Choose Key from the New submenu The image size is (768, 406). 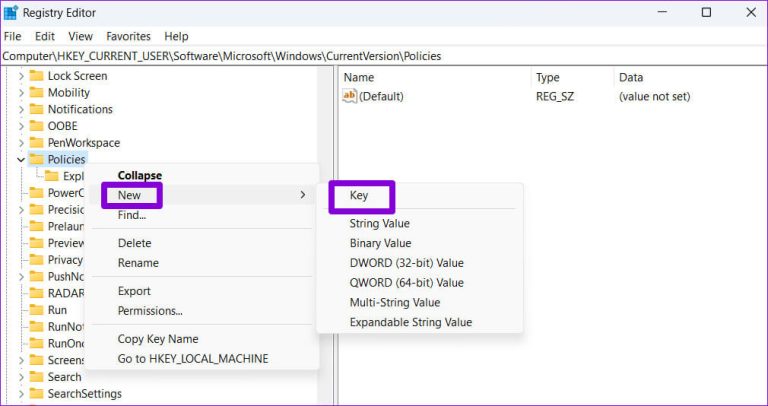[359, 196]
